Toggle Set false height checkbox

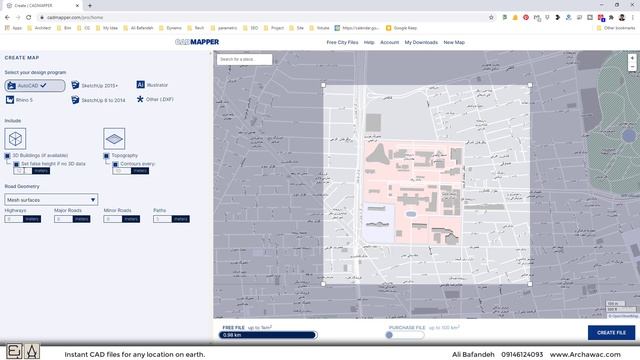click(x=16, y=164)
